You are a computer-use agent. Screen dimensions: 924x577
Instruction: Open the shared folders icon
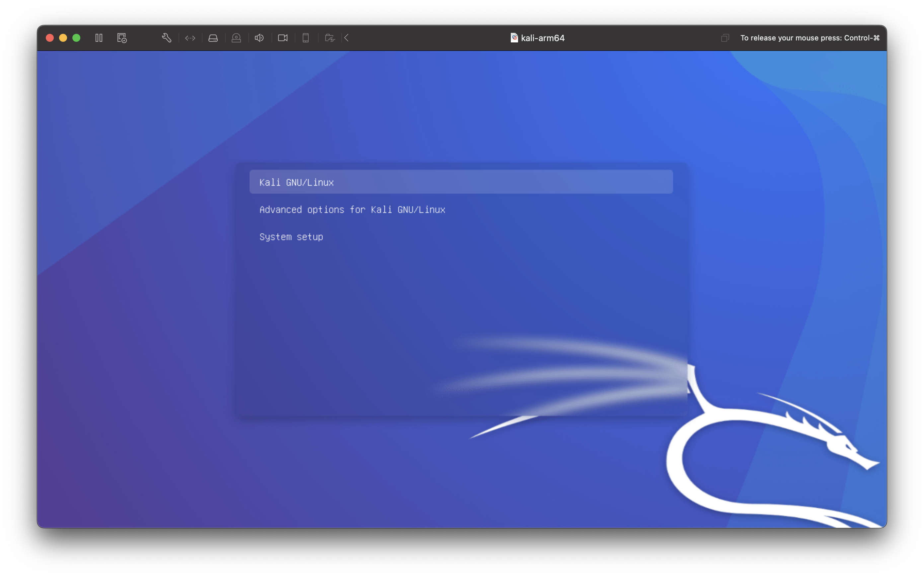(330, 38)
